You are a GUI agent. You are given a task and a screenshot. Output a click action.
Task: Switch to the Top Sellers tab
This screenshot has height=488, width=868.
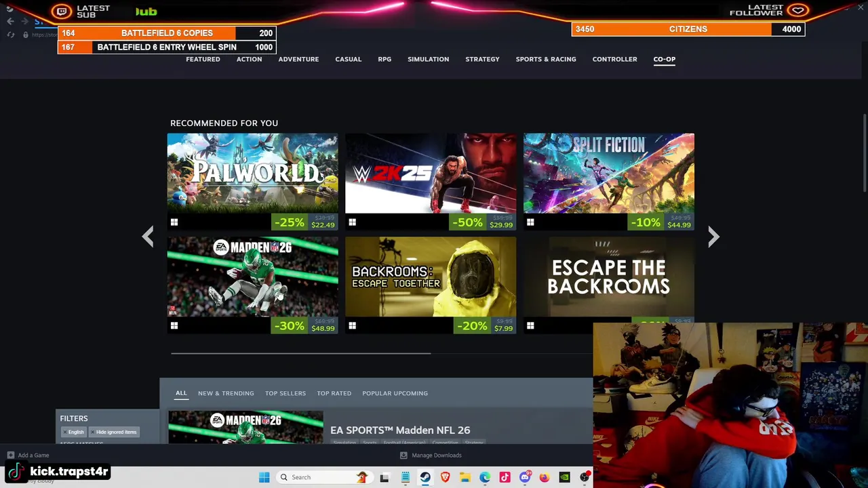click(x=285, y=393)
